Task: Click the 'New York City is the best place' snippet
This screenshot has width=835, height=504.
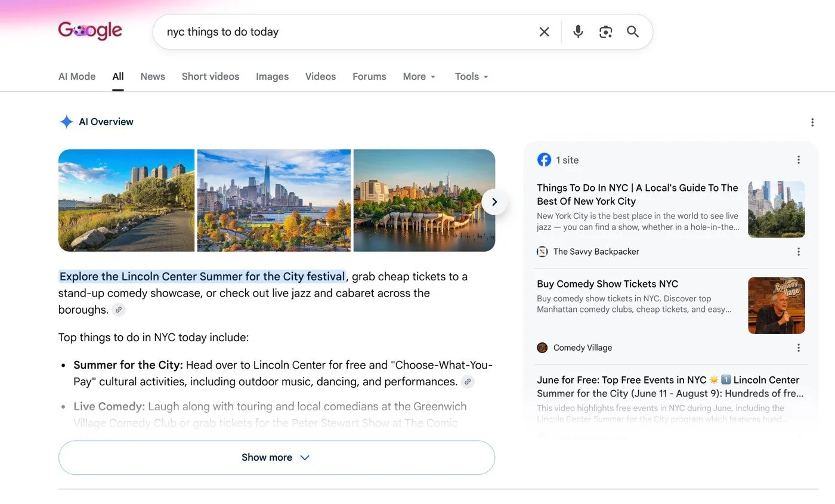Action: point(638,221)
